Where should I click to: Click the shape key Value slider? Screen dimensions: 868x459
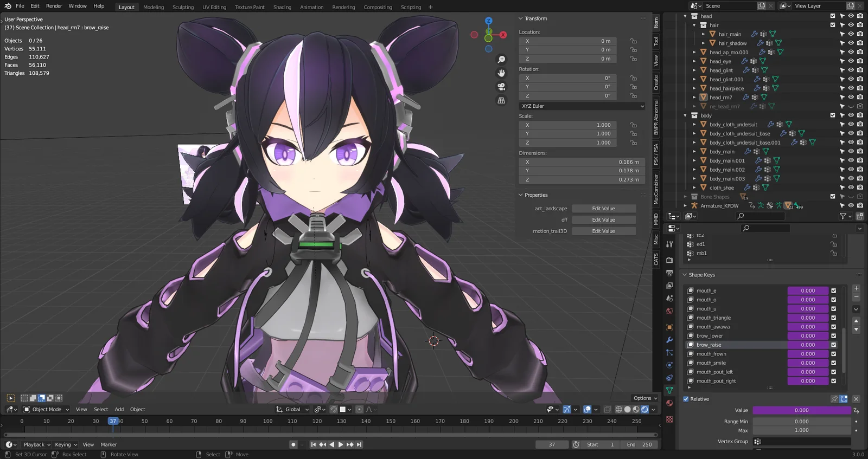(x=802, y=410)
